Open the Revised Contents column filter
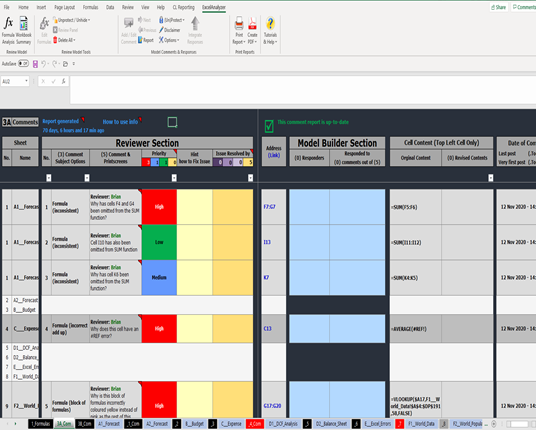This screenshot has height=430, width=536. coord(491,178)
